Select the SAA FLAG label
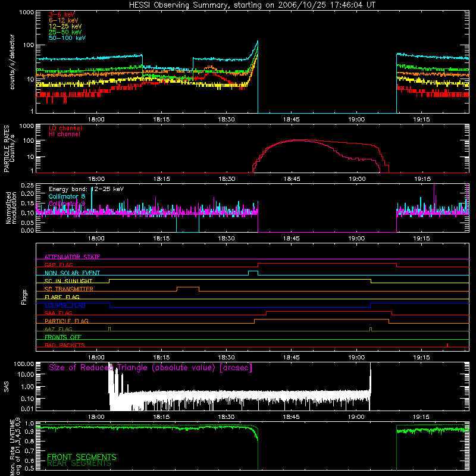 click(x=58, y=313)
